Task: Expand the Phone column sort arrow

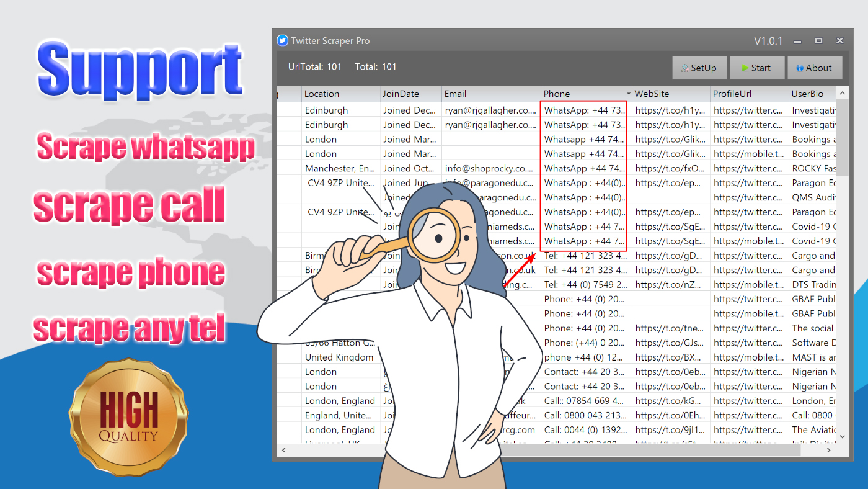Action: click(627, 94)
